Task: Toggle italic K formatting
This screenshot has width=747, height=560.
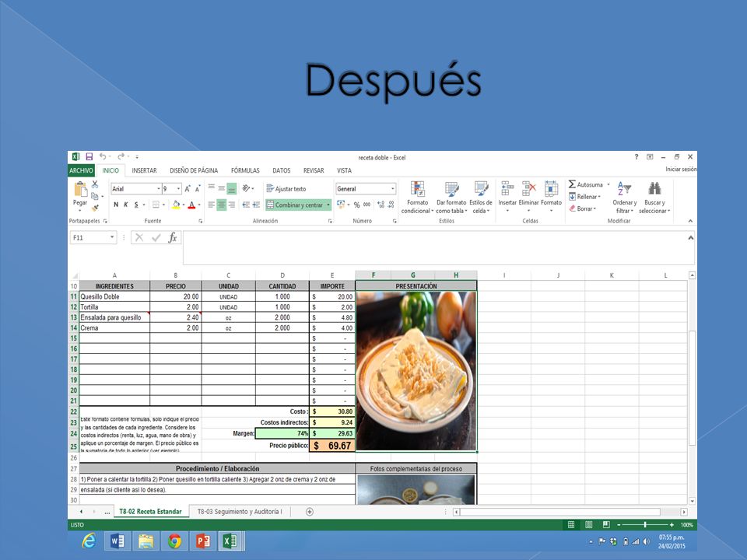Action: pos(126,205)
